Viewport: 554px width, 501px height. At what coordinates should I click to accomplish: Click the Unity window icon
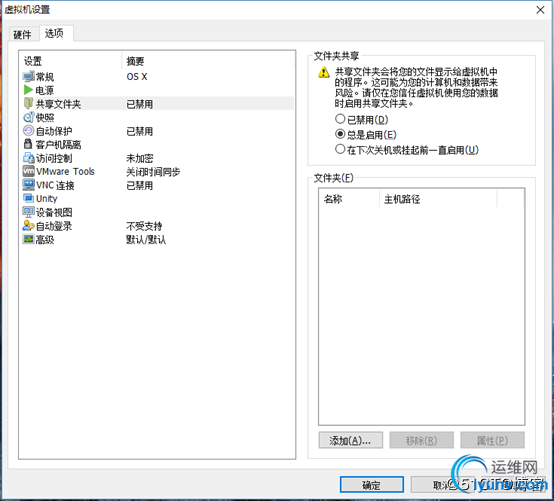click(x=28, y=198)
